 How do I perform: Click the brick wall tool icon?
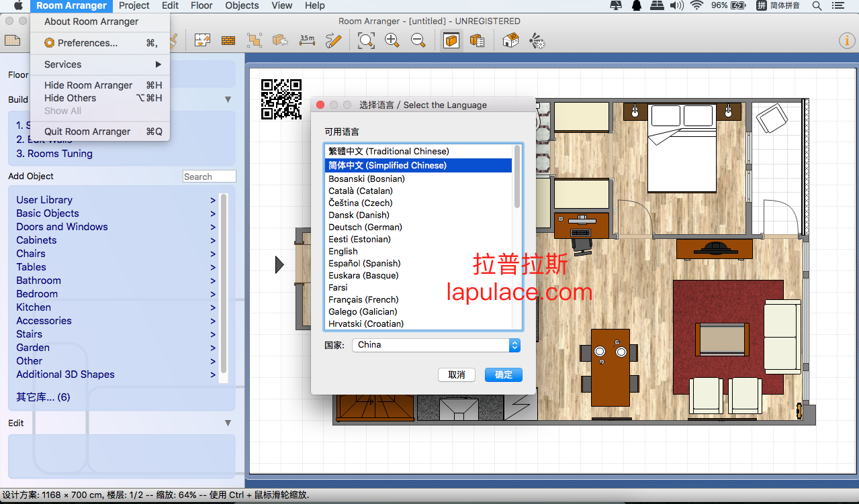click(x=228, y=41)
